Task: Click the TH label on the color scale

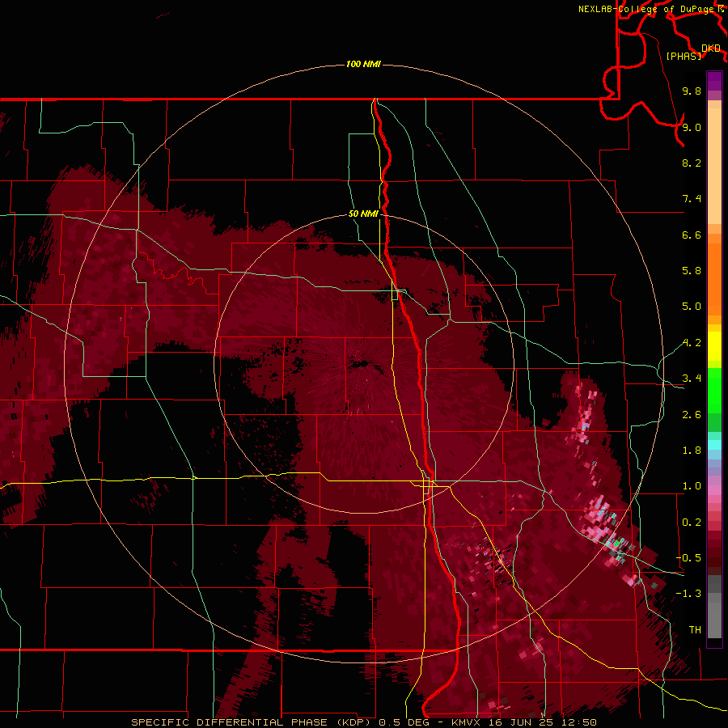Action: (695, 630)
